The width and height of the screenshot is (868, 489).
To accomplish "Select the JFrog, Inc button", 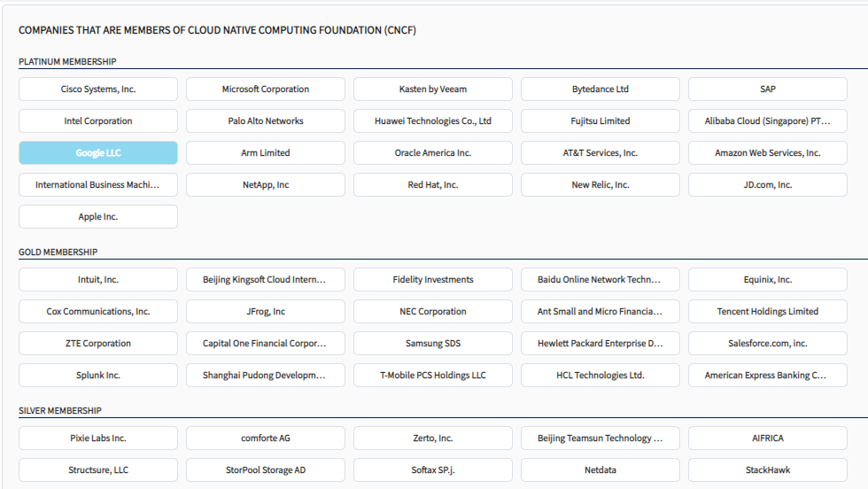I will click(x=266, y=311).
